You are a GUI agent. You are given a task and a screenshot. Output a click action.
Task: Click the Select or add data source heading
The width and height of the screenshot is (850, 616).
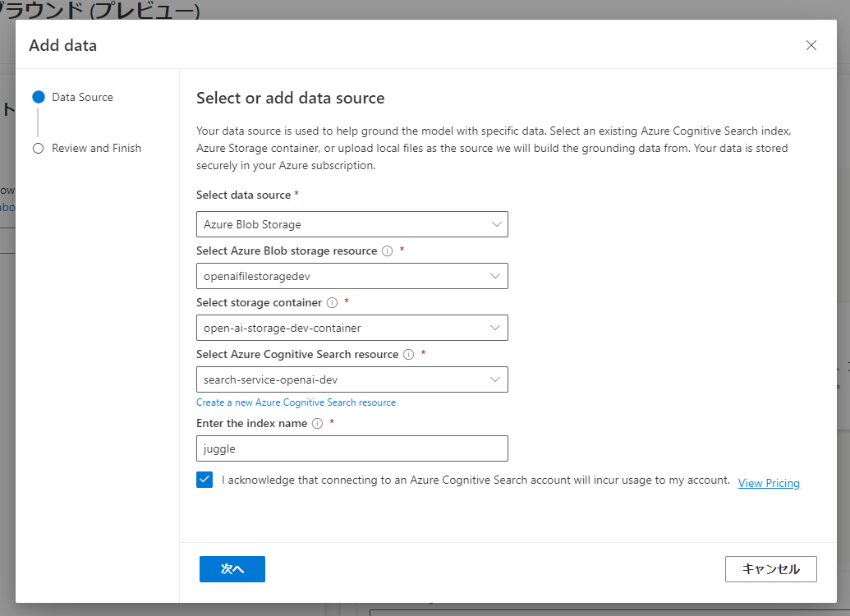[291, 98]
